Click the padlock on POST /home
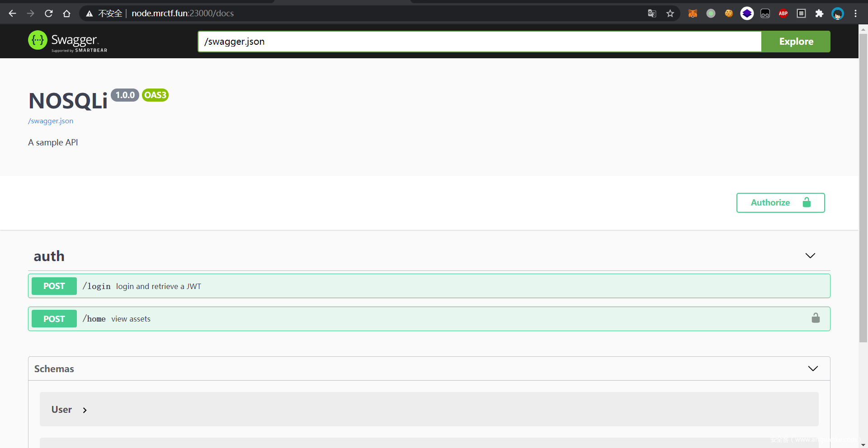Image resolution: width=868 pixels, height=448 pixels. [x=816, y=318]
